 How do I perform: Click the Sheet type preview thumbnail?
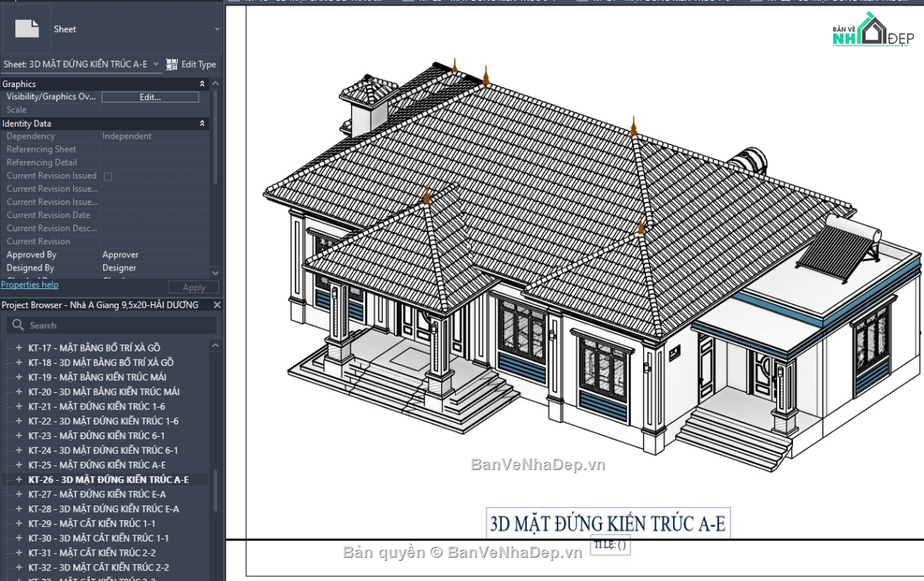click(27, 29)
